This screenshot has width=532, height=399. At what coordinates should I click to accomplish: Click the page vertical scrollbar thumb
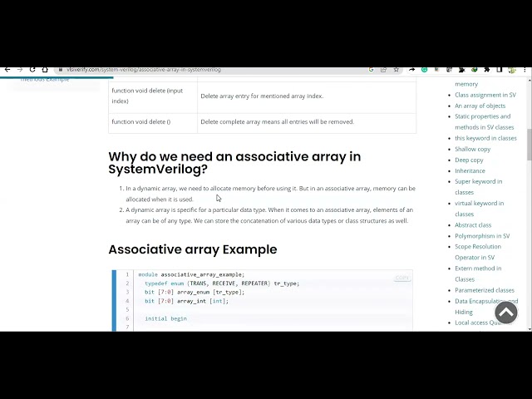tap(529, 144)
